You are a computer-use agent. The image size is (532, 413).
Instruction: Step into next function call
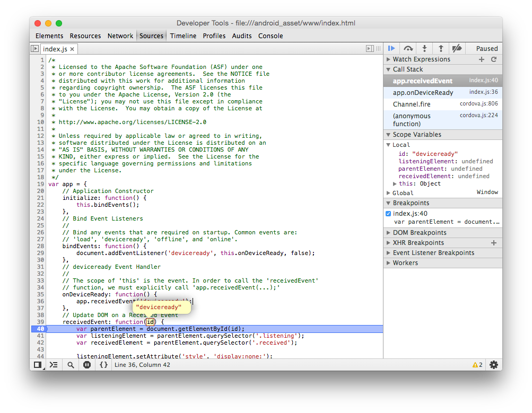[x=424, y=48]
